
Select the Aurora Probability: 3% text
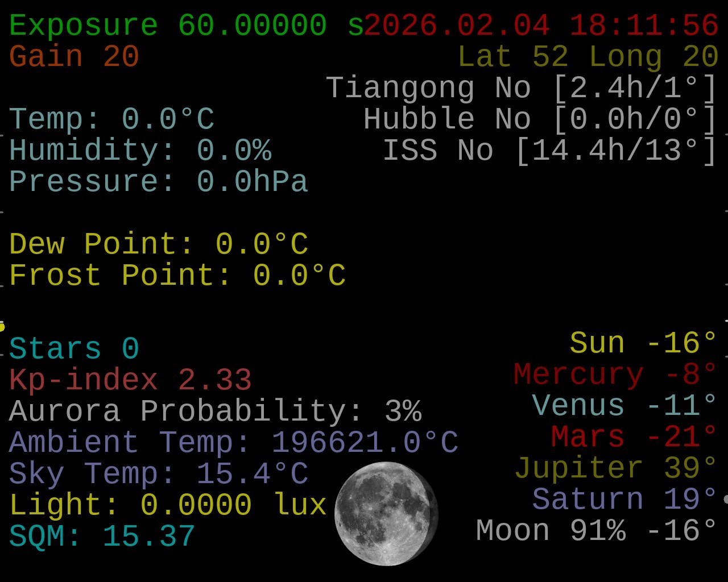(x=215, y=411)
